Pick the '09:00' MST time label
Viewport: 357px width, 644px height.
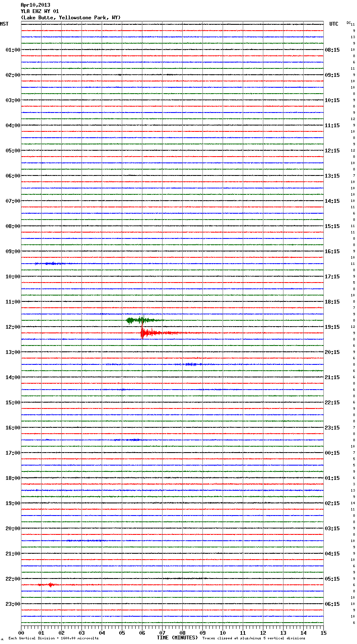point(13,251)
